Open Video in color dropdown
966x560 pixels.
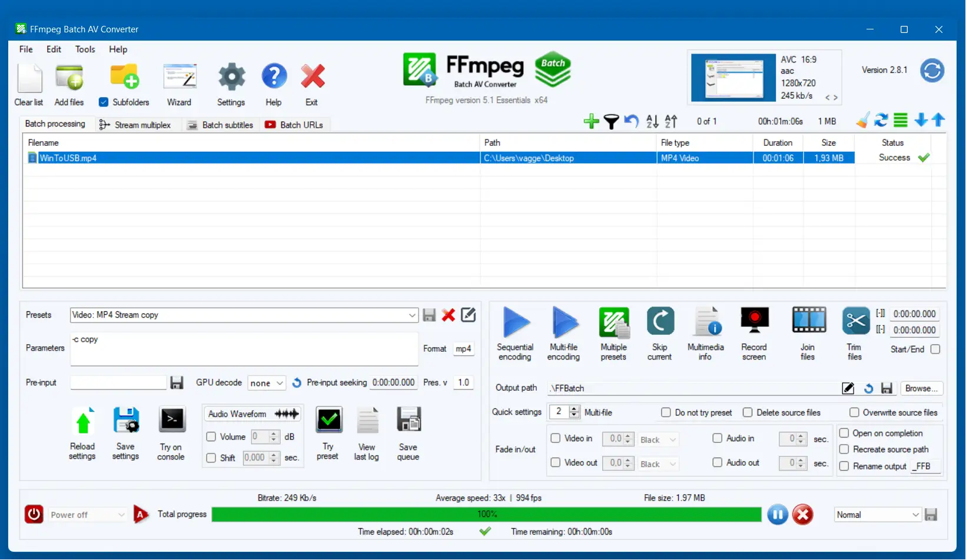coord(659,440)
